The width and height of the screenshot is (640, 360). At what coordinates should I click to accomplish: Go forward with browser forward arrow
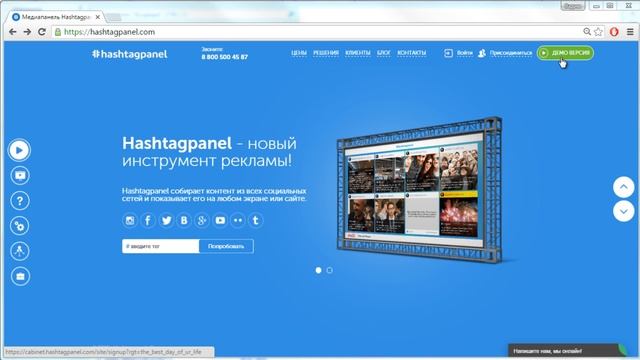(27, 32)
